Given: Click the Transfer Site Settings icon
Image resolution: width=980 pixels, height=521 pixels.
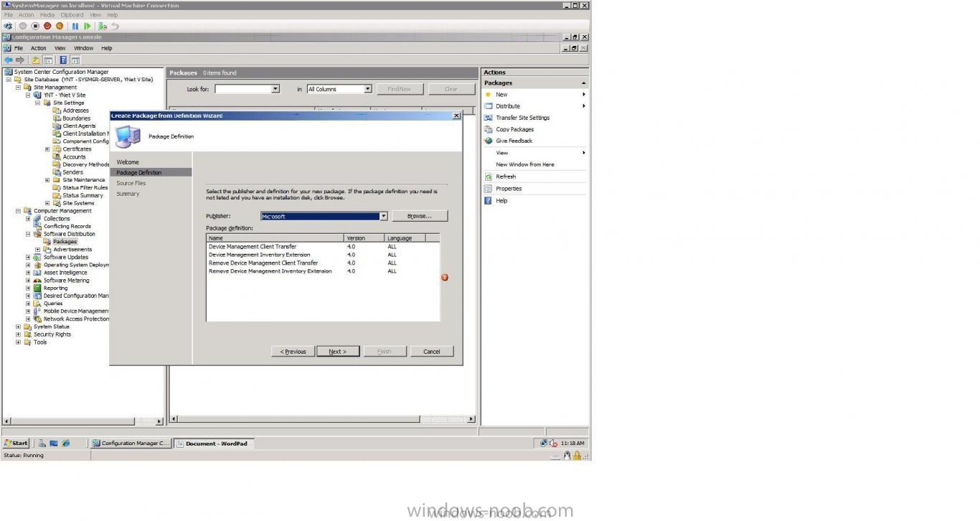Looking at the screenshot, I should click(x=489, y=118).
